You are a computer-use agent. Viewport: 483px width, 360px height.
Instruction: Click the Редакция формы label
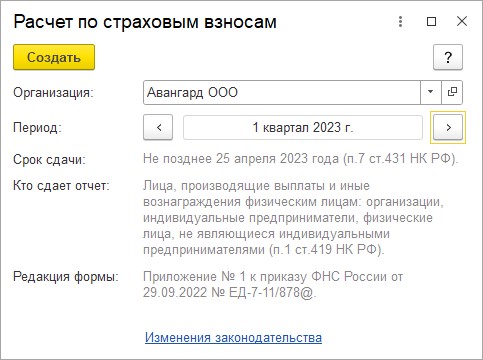pos(66,277)
